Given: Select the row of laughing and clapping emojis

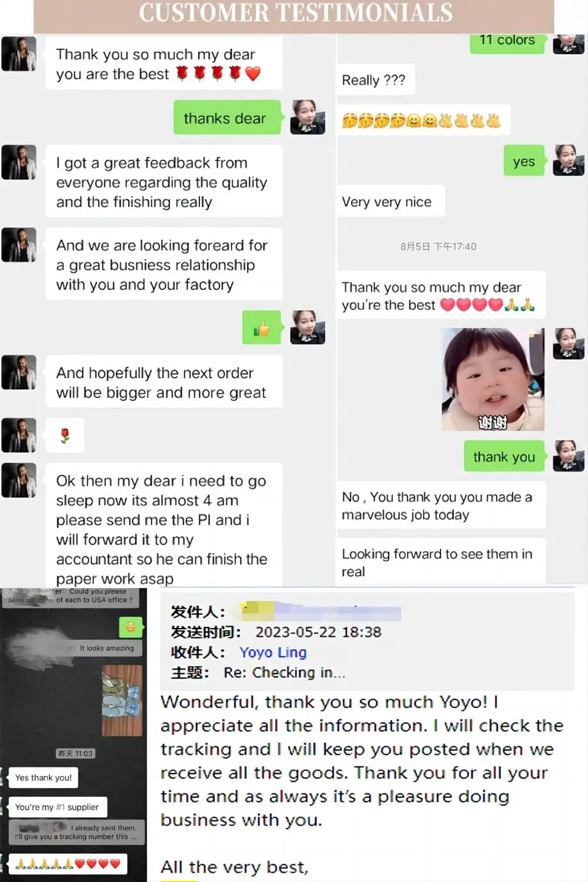Looking at the screenshot, I should (423, 121).
